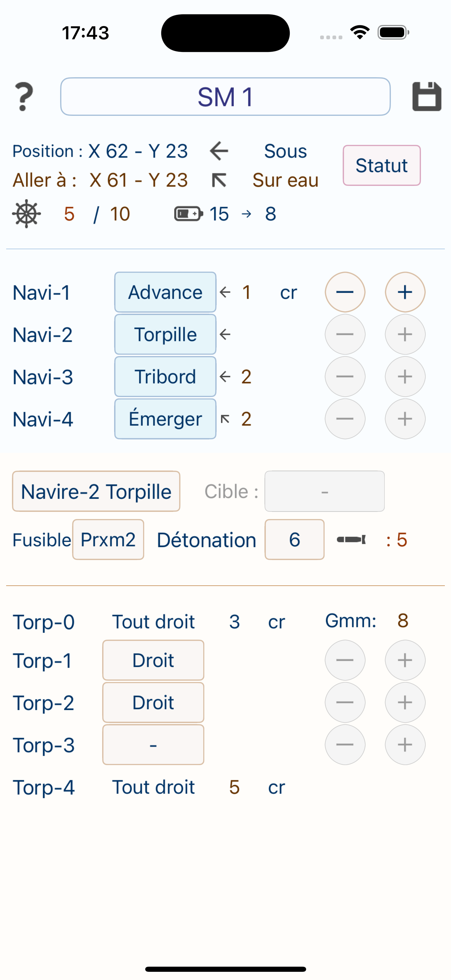Viewport: 451px width, 980px height.
Task: Tap the battery charge icon
Action: [x=188, y=214]
